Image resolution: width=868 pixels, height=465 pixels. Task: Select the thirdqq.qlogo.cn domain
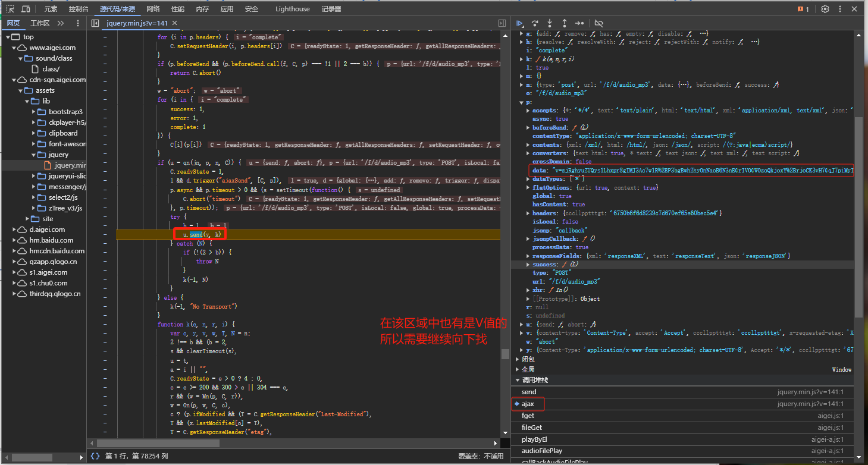point(55,294)
